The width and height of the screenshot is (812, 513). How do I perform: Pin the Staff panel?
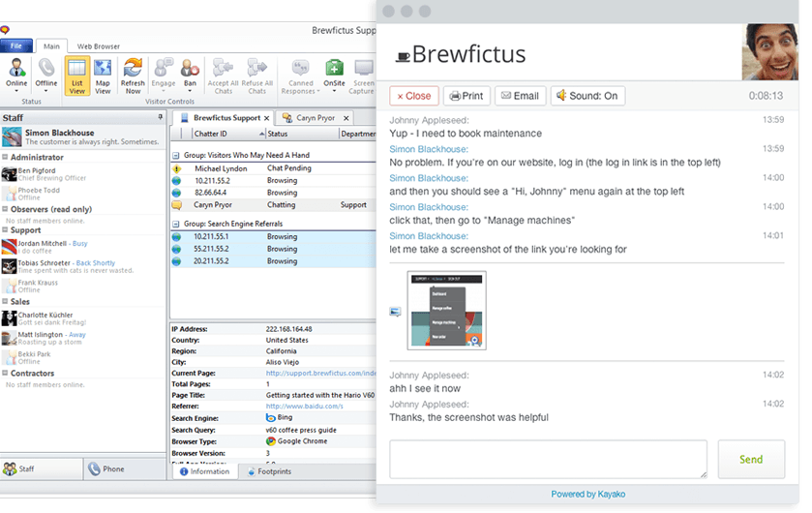pyautogui.click(x=160, y=117)
